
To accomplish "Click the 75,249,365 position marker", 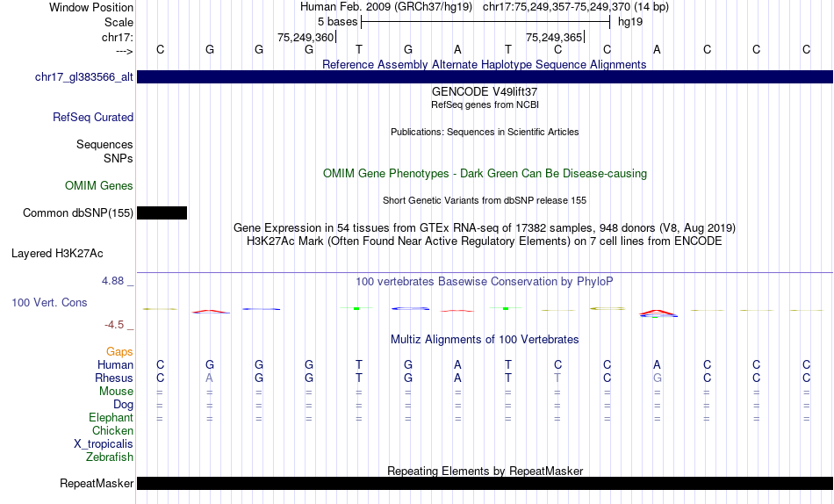I will 554,37.
